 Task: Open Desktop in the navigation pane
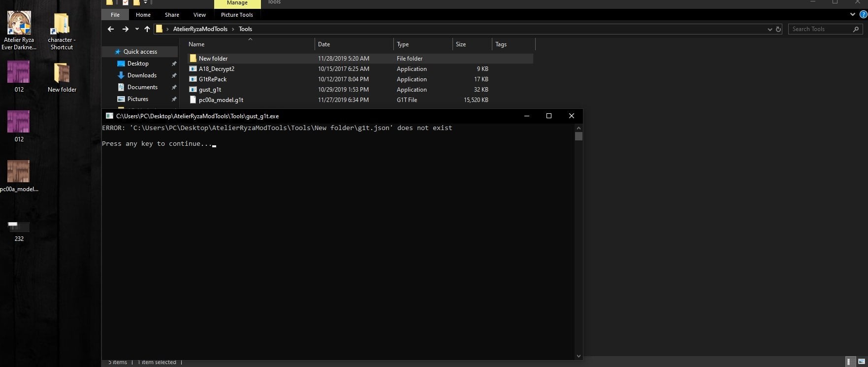(x=138, y=64)
